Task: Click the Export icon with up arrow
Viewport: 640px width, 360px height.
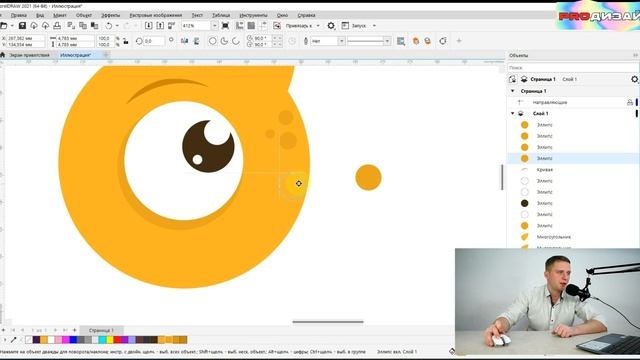Action: click(x=160, y=26)
